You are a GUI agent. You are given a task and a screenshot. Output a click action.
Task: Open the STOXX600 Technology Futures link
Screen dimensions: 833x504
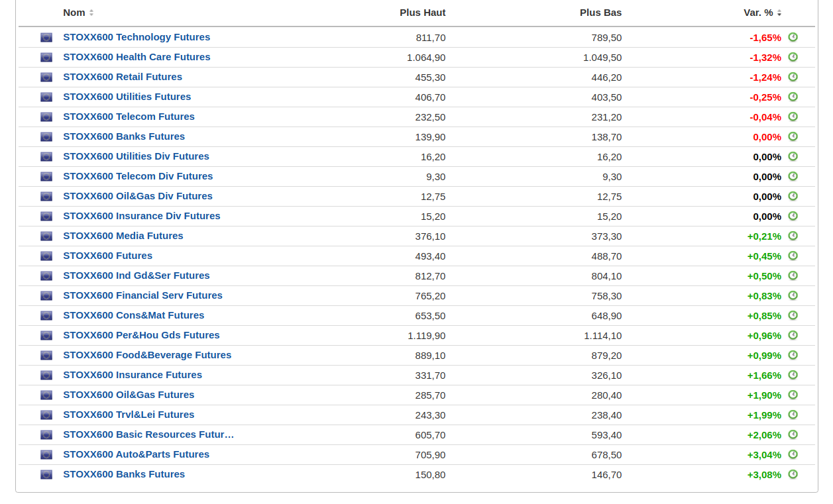click(x=137, y=37)
